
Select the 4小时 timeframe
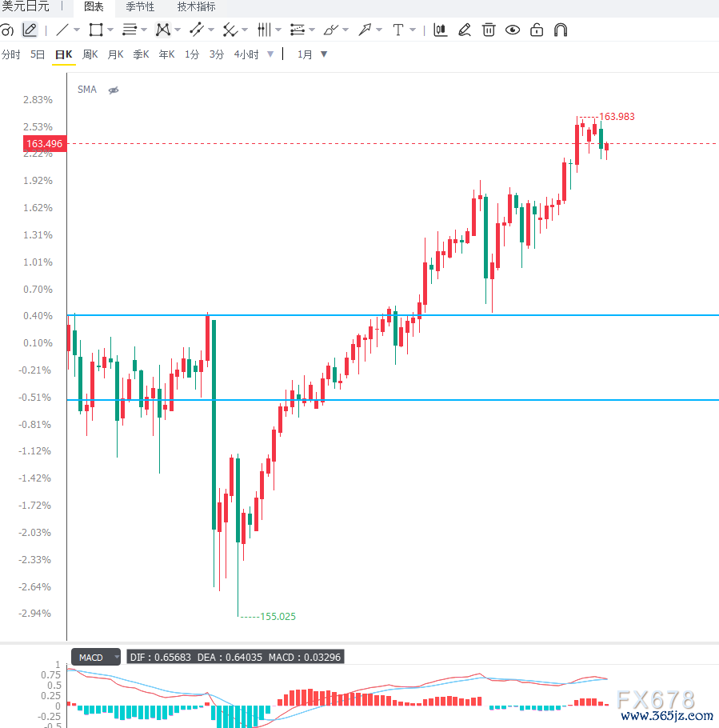click(246, 54)
